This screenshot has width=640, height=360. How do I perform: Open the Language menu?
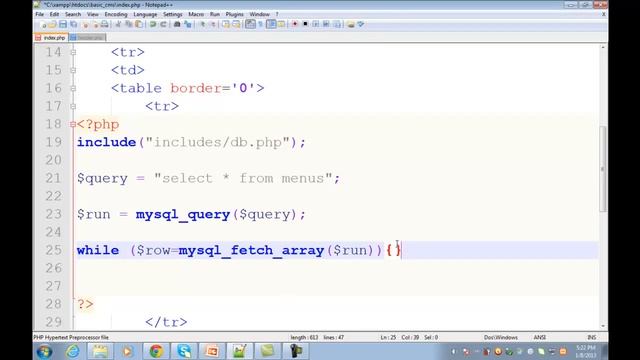click(x=145, y=14)
